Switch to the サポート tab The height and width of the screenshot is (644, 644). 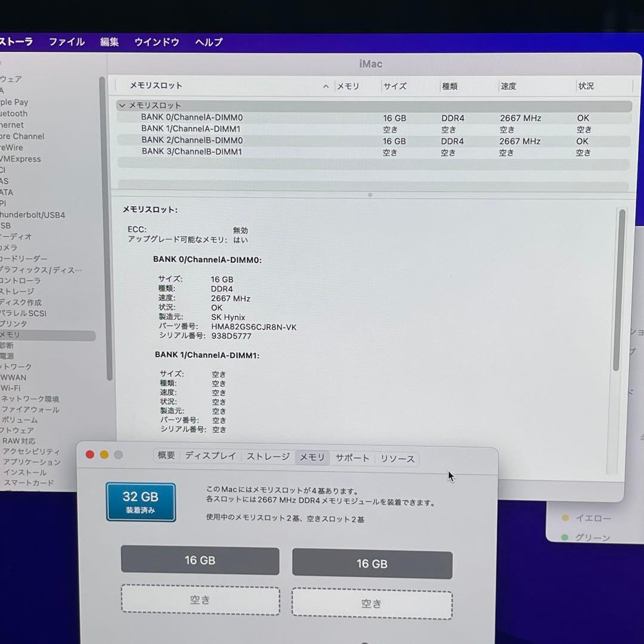point(352,457)
